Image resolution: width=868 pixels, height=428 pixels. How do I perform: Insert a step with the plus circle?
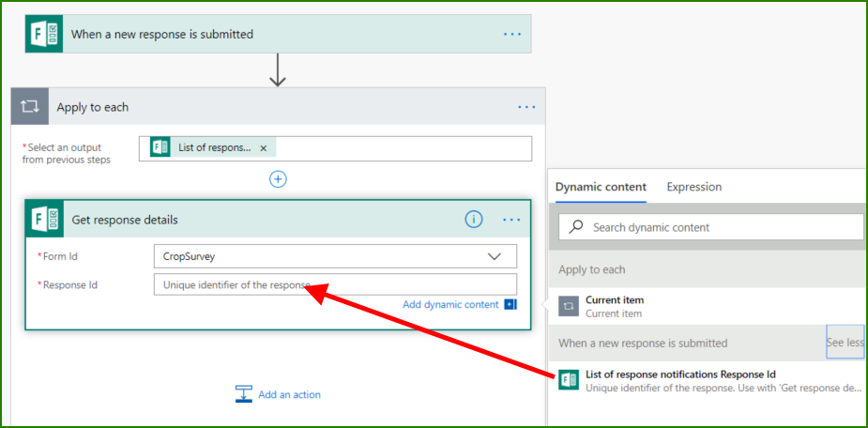coord(278,179)
